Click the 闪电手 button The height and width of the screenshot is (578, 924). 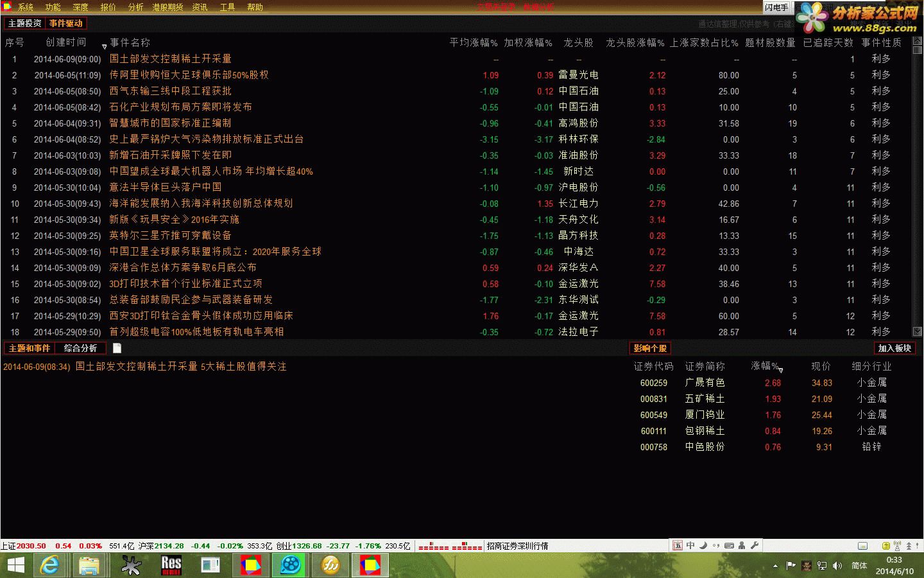coord(776,7)
